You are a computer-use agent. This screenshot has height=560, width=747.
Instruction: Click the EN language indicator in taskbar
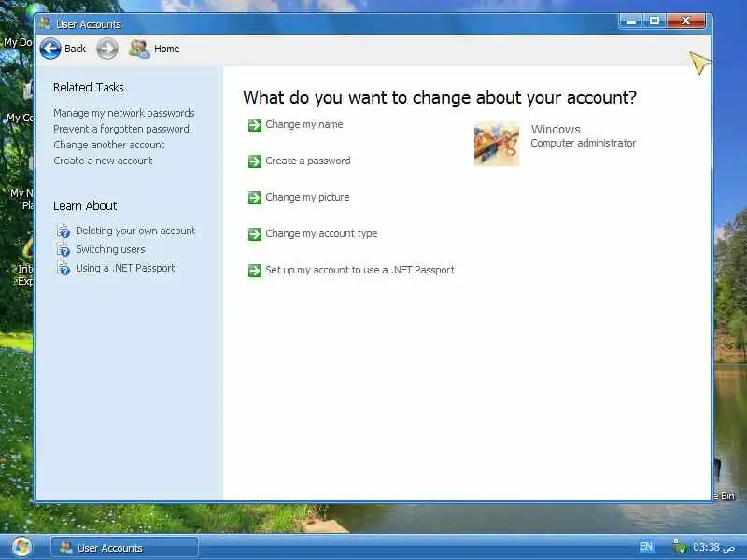(x=646, y=546)
